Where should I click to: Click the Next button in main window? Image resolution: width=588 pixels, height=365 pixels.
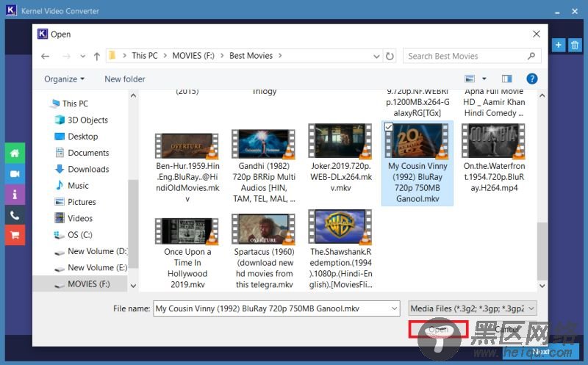tap(541, 352)
